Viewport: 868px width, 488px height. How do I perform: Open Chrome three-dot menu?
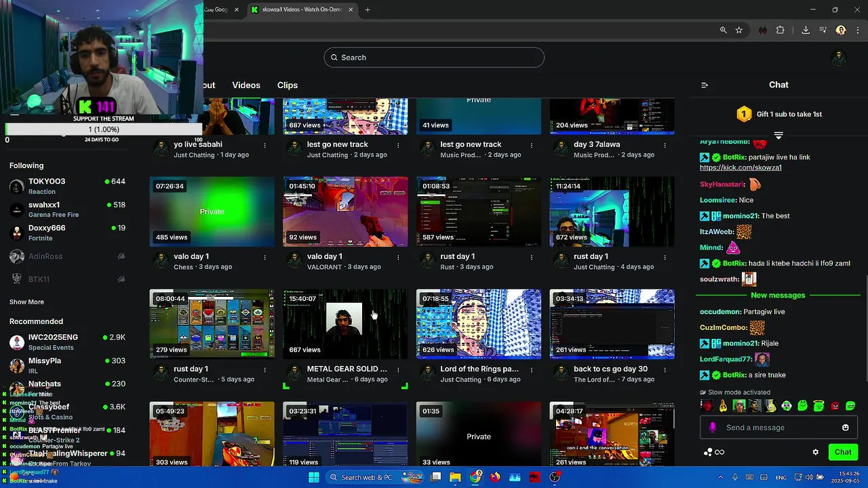pyautogui.click(x=857, y=30)
